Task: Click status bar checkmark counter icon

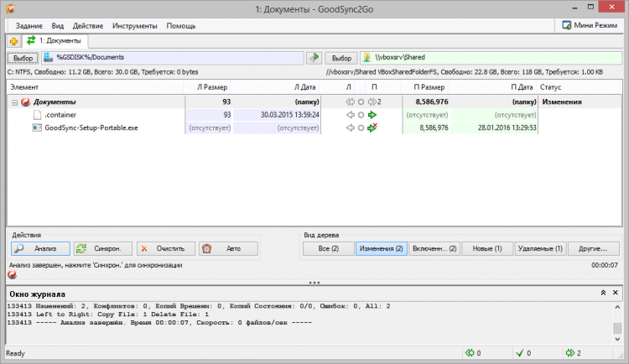Action: pyautogui.click(x=520, y=353)
